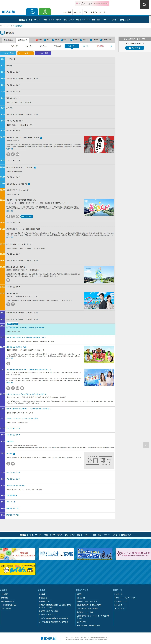Viewport: 151px width, 644px height.
Task: Open きらきん! program thumbnail
Action: pyautogui.click(x=99, y=207)
